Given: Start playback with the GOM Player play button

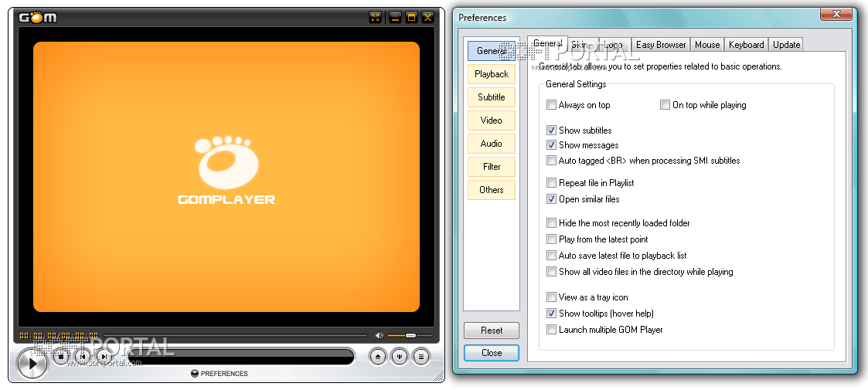Looking at the screenshot, I should [x=32, y=363].
